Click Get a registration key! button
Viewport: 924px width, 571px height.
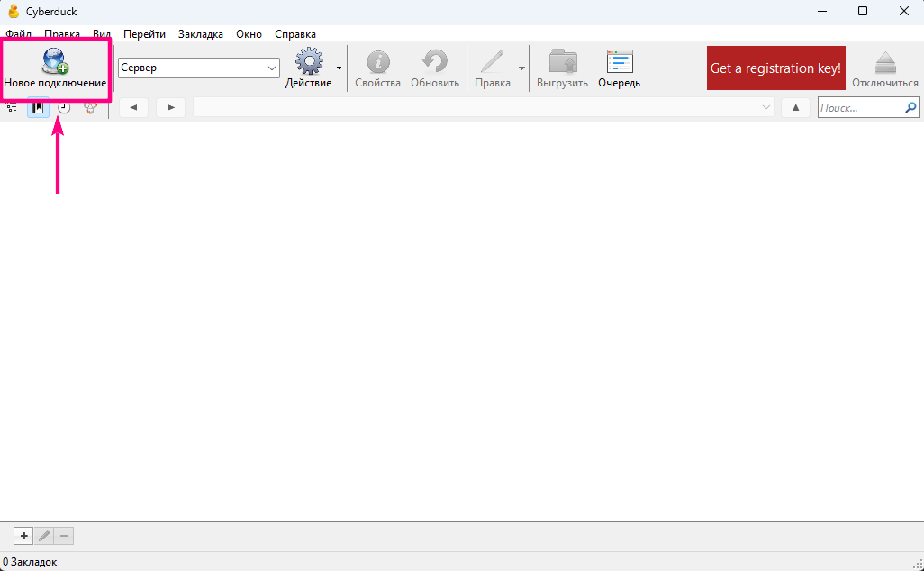click(776, 68)
